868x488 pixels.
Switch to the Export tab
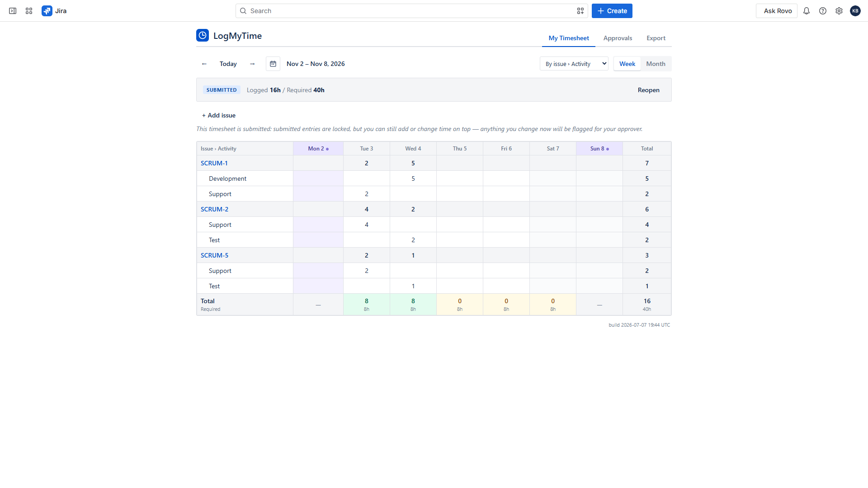coord(656,38)
